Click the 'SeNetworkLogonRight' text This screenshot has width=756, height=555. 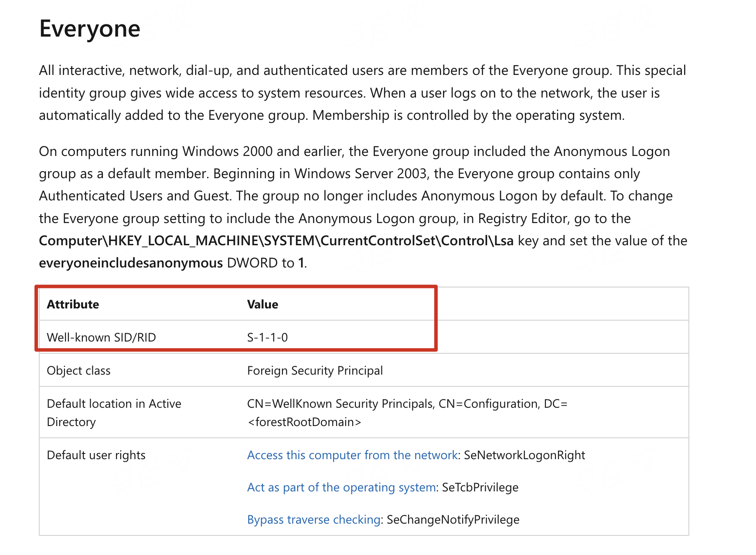click(x=524, y=455)
